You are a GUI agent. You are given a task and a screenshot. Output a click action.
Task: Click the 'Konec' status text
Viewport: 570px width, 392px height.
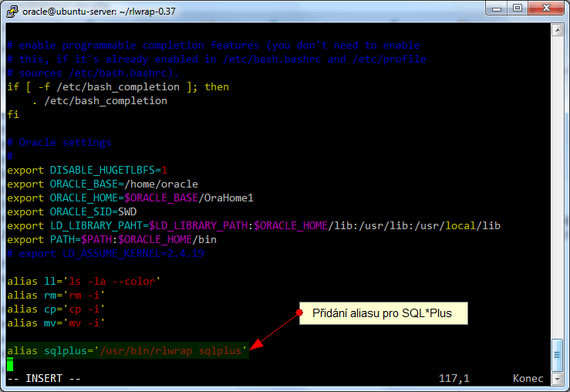point(528,379)
